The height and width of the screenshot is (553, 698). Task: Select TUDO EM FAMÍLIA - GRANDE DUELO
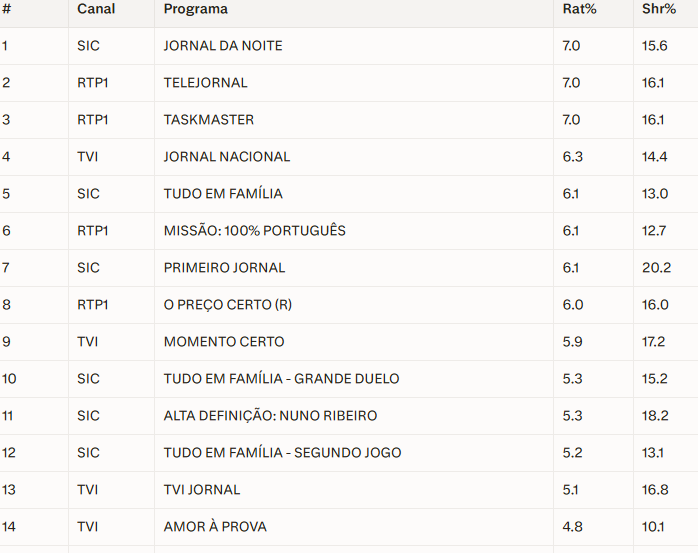coord(281,379)
